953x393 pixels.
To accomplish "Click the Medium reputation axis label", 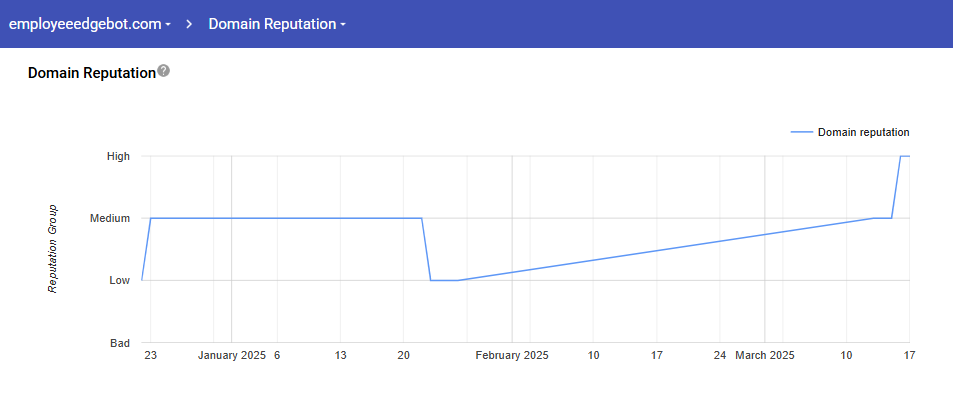I will point(110,218).
